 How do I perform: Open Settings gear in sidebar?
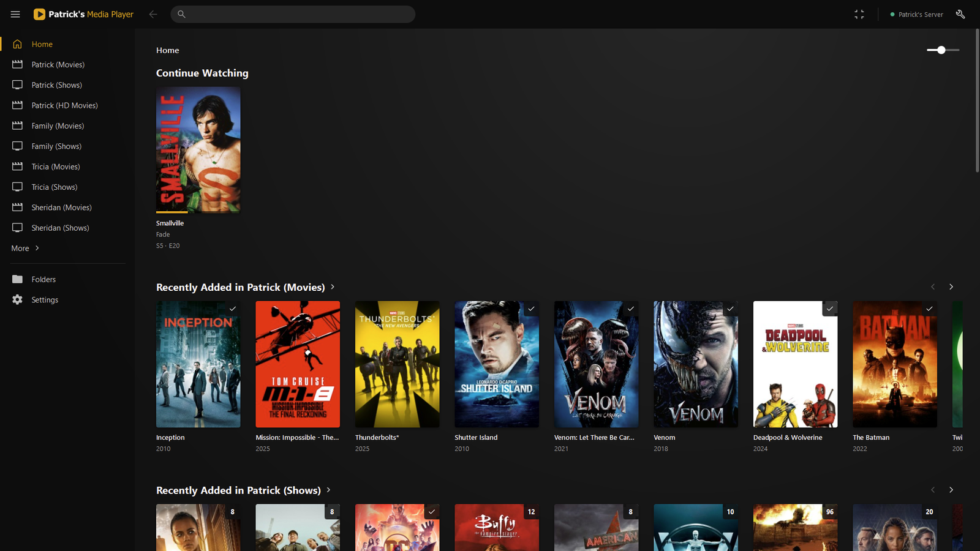(17, 299)
